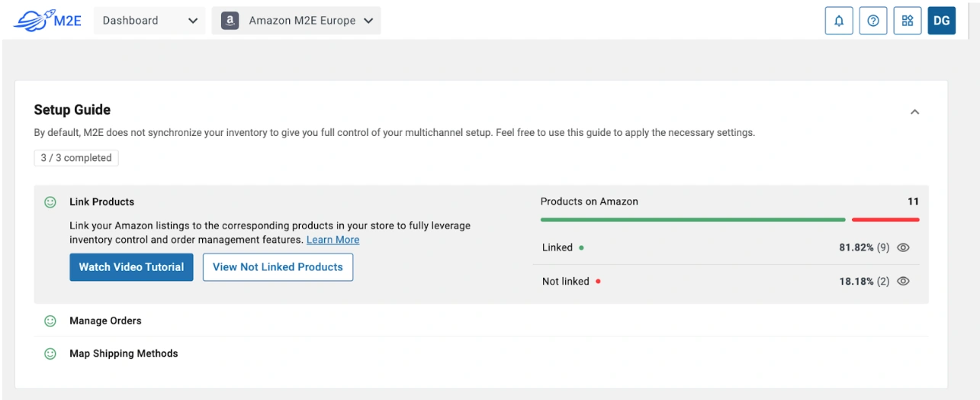
Task: Click the Watch Video Tutorial button
Action: coord(131,267)
